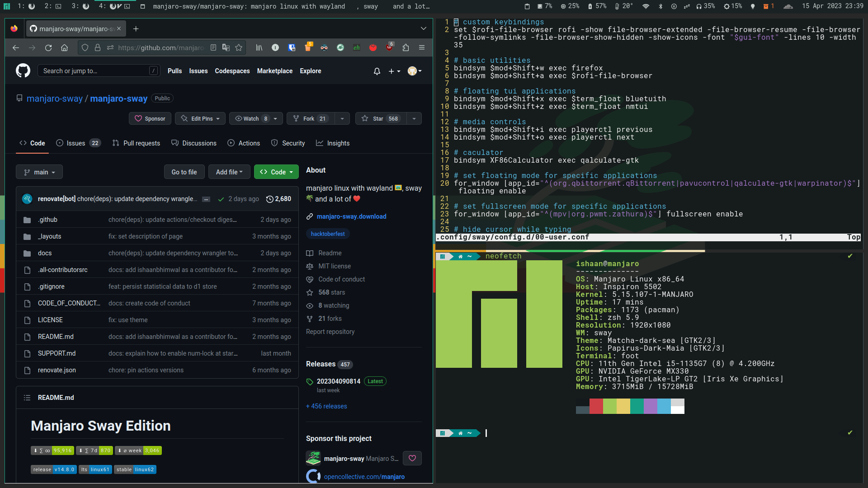
Task: Open the Firefox extensions puzzle icon
Action: click(x=406, y=47)
